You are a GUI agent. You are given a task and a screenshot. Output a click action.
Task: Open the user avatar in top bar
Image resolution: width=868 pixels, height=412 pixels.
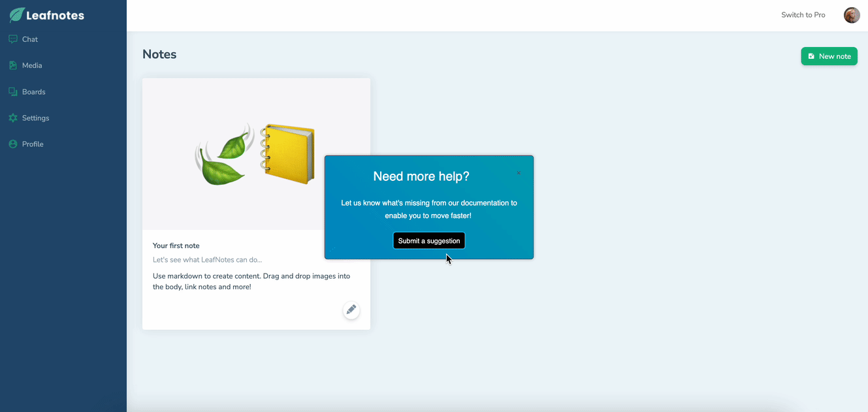(x=852, y=15)
